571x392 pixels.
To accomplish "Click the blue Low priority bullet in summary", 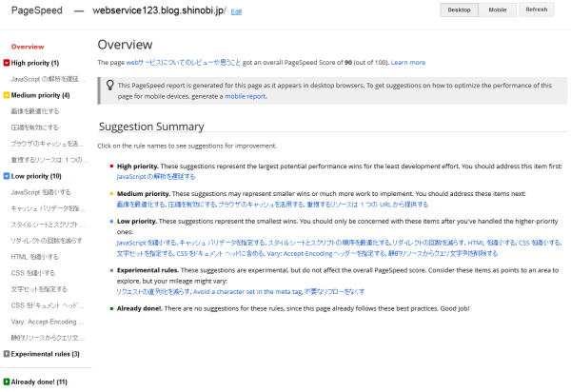I will click(x=111, y=222).
